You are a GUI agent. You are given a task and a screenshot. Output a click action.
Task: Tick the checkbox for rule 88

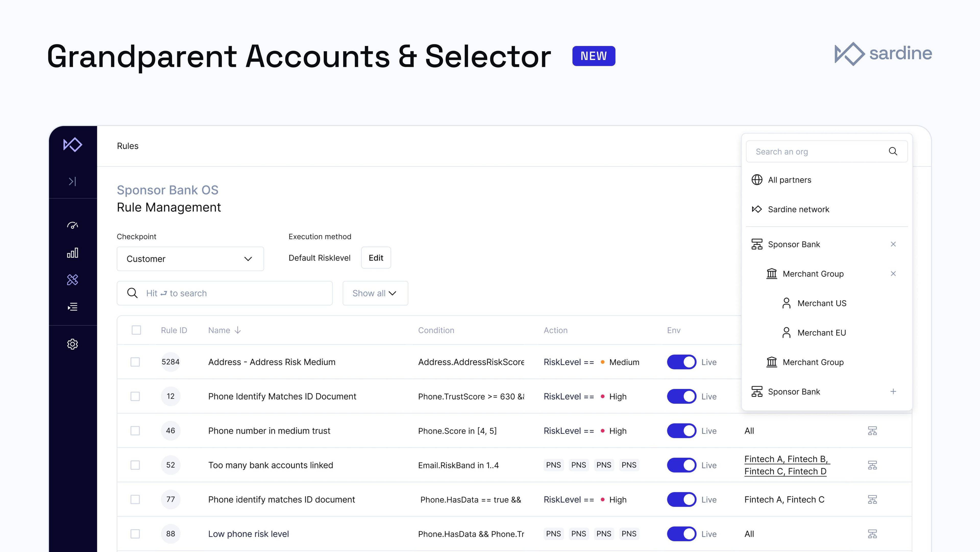click(x=135, y=534)
